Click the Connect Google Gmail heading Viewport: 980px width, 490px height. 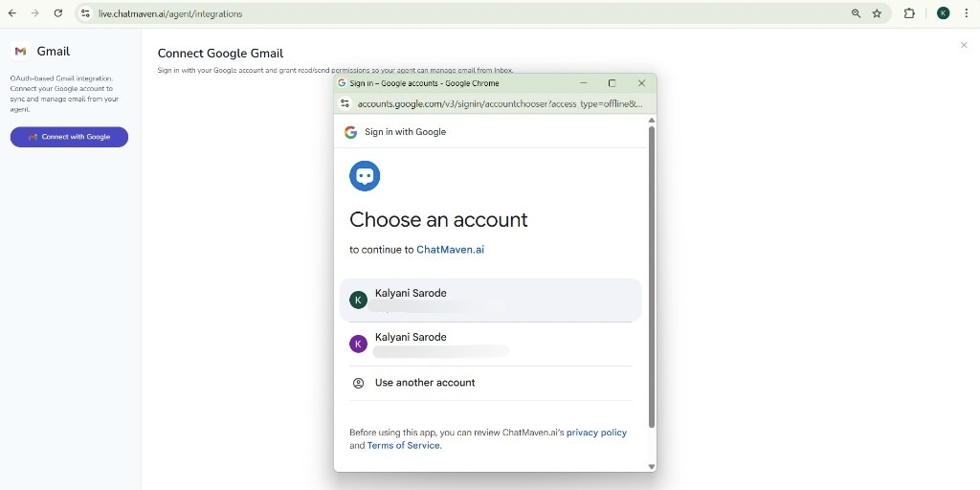(x=221, y=54)
